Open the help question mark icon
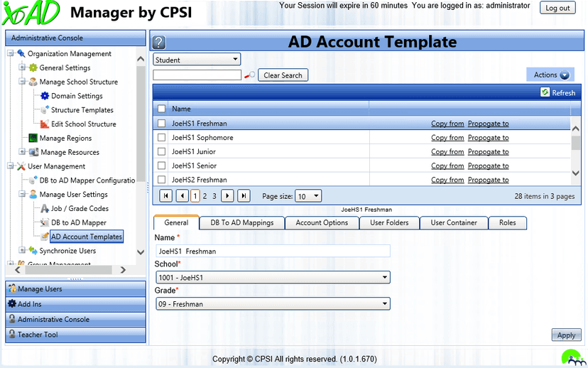The width and height of the screenshot is (588, 368). 159,43
